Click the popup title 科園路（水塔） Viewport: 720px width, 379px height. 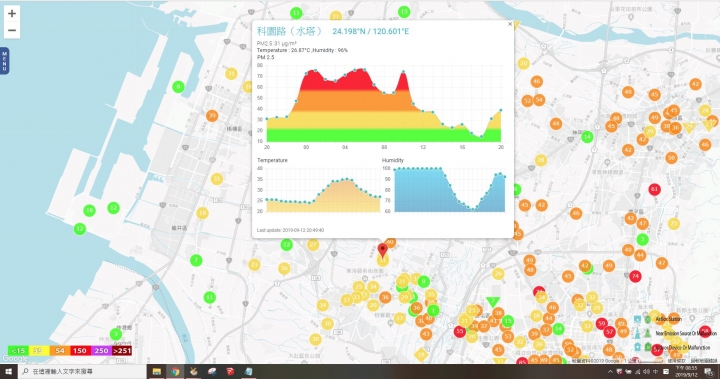[x=289, y=31]
